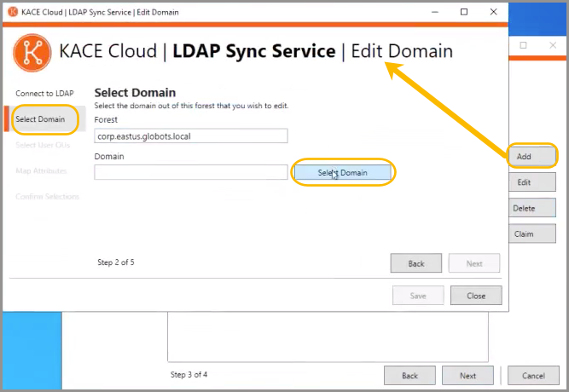Open the Map Attributes step
The height and width of the screenshot is (392, 569).
point(41,171)
